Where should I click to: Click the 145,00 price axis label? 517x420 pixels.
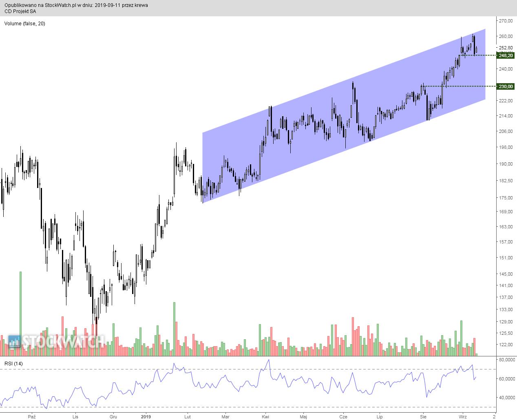(x=506, y=274)
